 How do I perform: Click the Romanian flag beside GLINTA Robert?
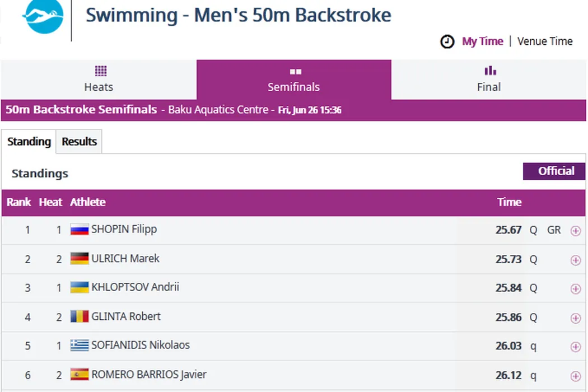80,317
